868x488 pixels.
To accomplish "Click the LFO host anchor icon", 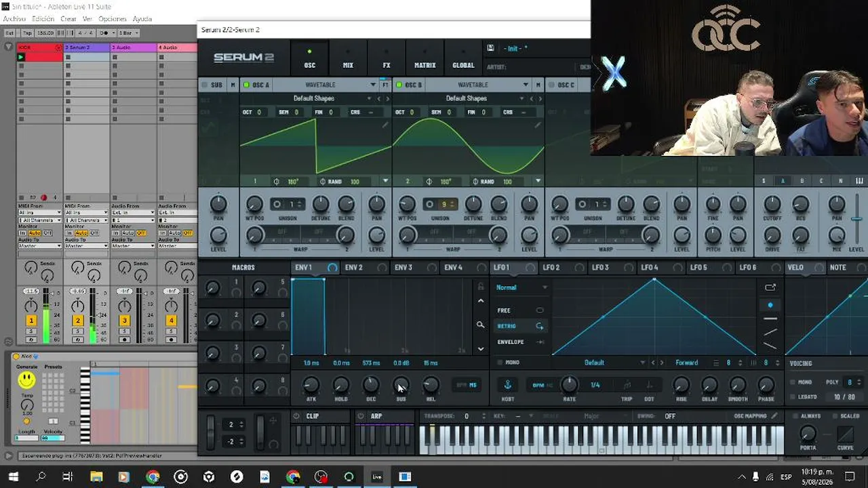I will [x=507, y=385].
